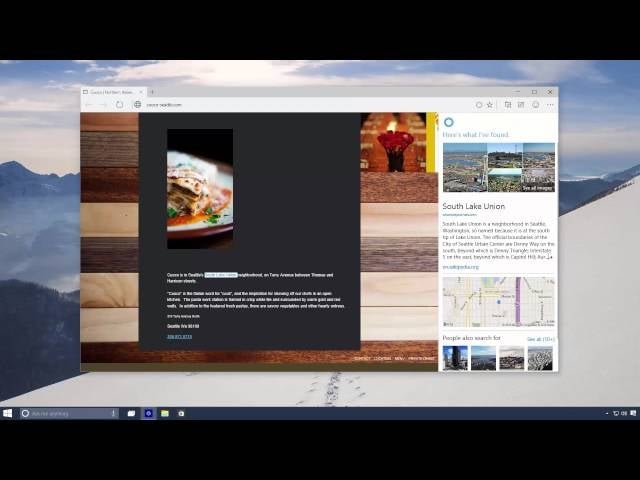
Task: Open the More actions ellipsis menu
Action: pos(550,104)
